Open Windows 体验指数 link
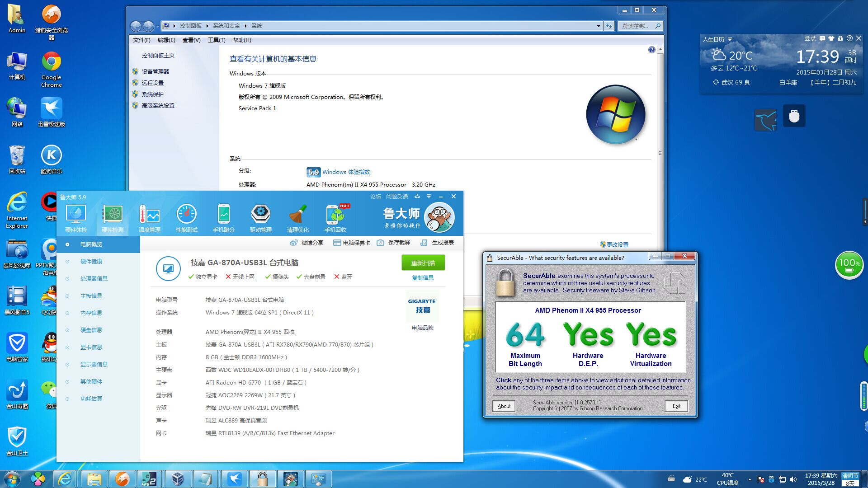 [x=346, y=172]
